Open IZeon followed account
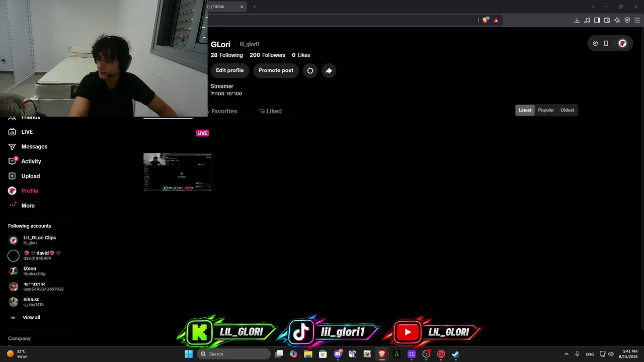 [27, 271]
